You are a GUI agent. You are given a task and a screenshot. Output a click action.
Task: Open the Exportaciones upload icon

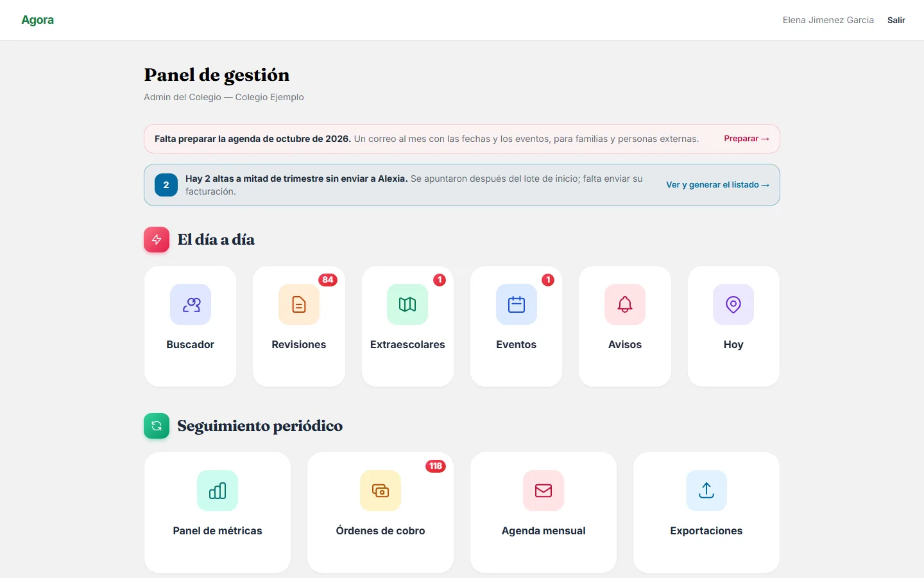click(706, 491)
